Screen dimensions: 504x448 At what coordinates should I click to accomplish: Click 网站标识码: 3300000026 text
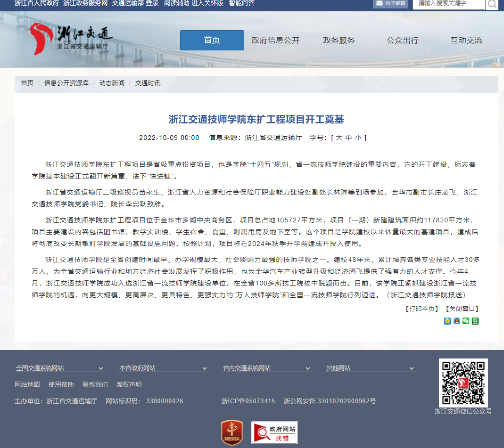click(144, 401)
